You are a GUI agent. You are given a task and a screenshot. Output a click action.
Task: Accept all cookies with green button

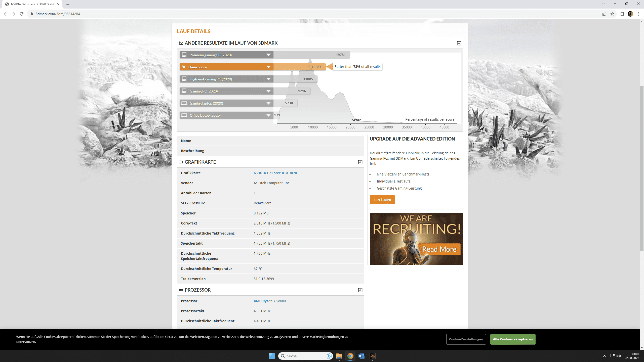coord(512,339)
